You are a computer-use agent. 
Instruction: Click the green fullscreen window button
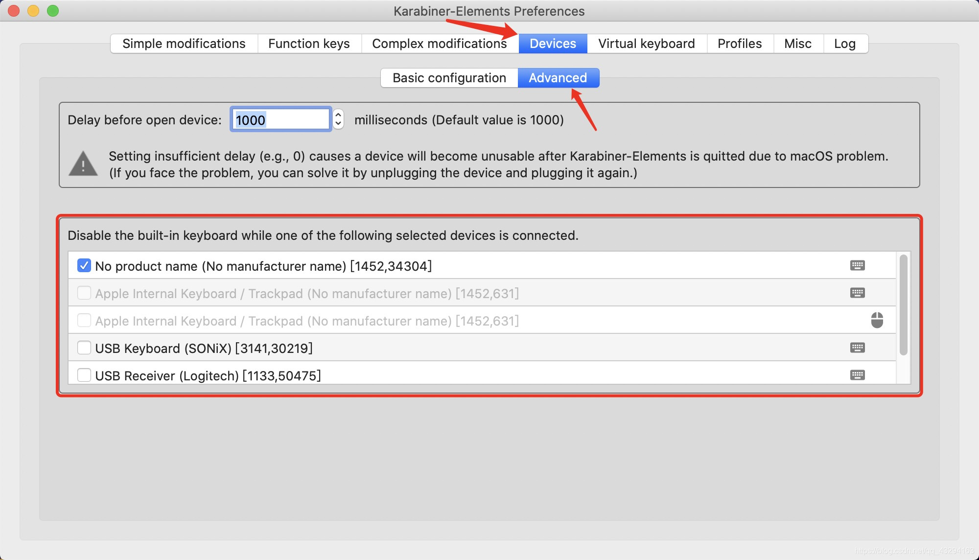tap(53, 11)
